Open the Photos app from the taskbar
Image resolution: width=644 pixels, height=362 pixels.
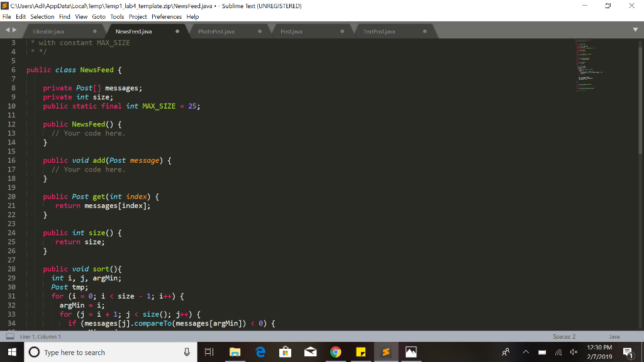point(411,352)
